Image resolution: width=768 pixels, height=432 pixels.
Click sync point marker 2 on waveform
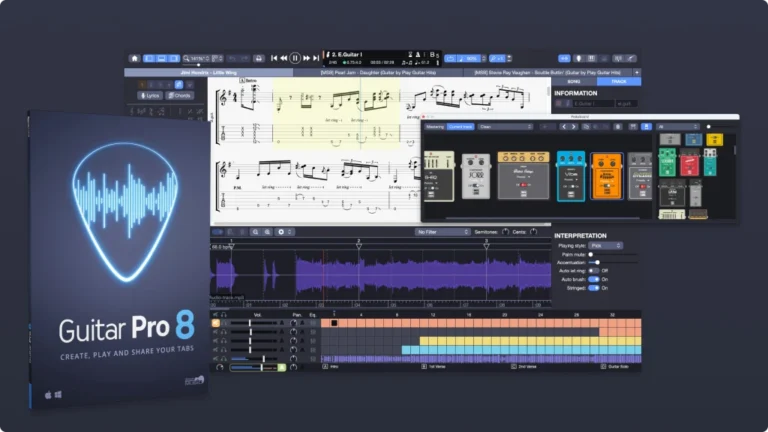coord(359,245)
